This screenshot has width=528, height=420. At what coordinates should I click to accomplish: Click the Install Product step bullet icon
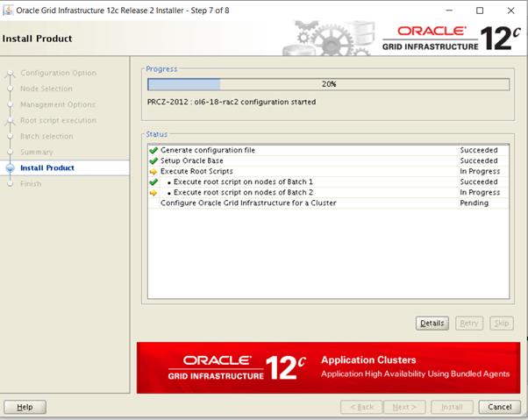pos(11,168)
